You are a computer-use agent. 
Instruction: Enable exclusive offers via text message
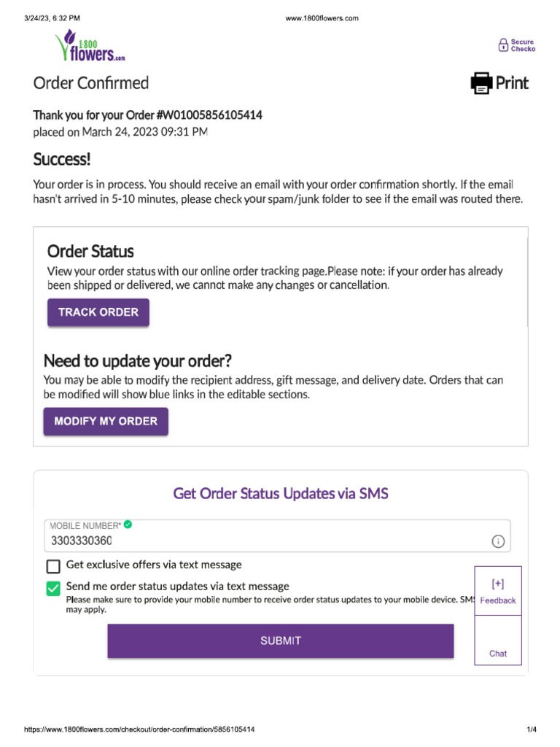click(x=53, y=566)
